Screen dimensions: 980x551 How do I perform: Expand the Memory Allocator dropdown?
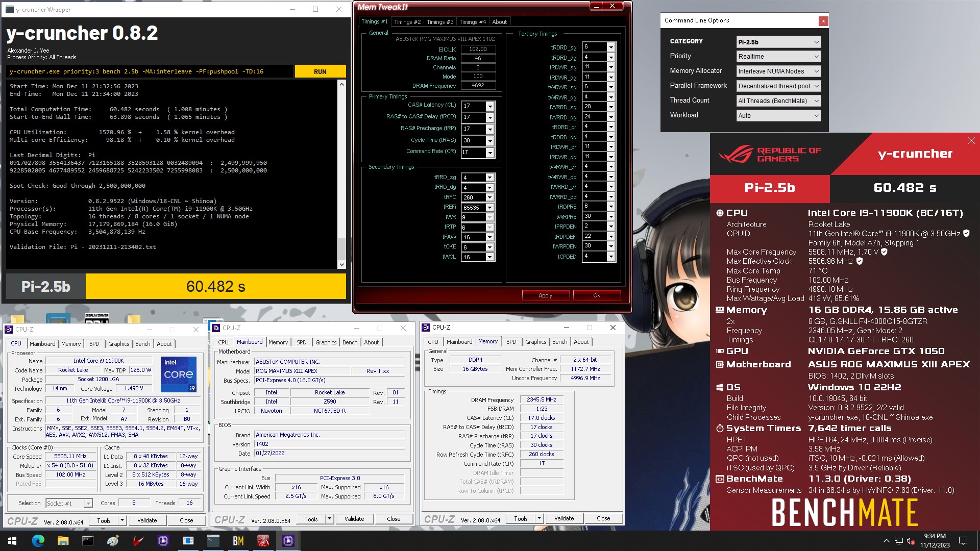coord(778,71)
